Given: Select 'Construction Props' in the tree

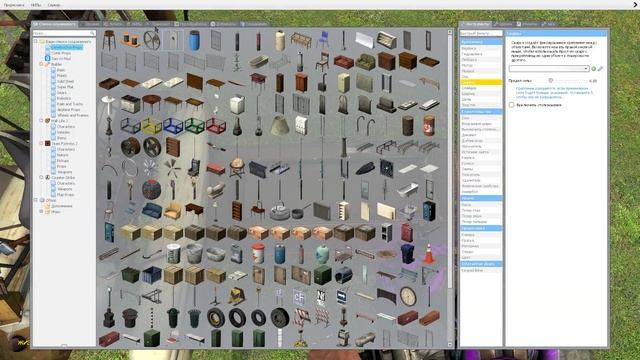Looking at the screenshot, I should 66,47.
